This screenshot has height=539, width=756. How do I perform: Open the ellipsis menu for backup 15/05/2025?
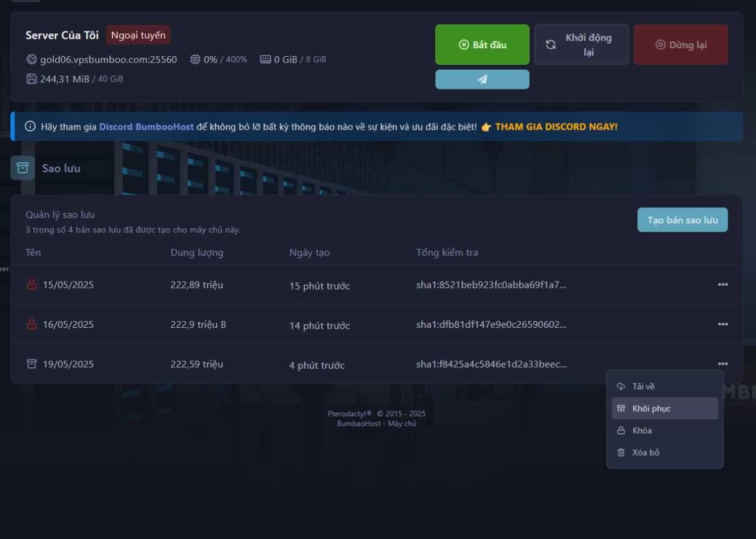click(723, 285)
